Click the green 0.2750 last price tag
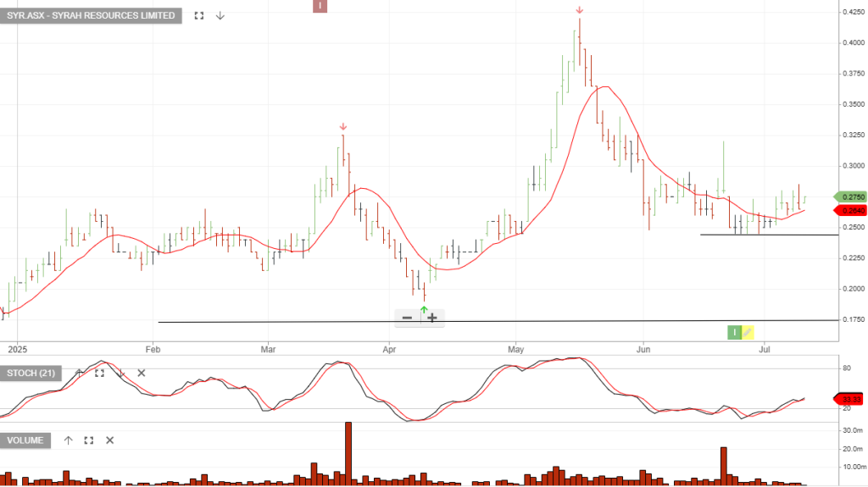 (x=849, y=197)
